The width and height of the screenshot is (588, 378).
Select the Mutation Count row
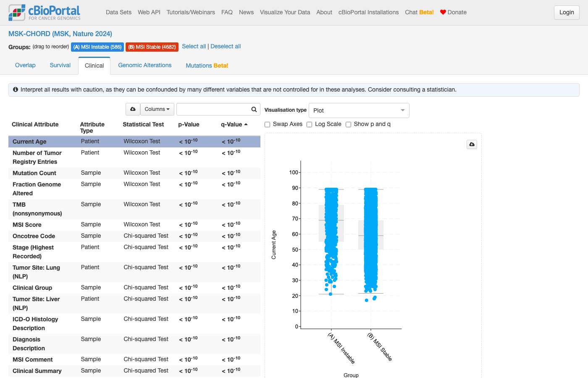(134, 173)
